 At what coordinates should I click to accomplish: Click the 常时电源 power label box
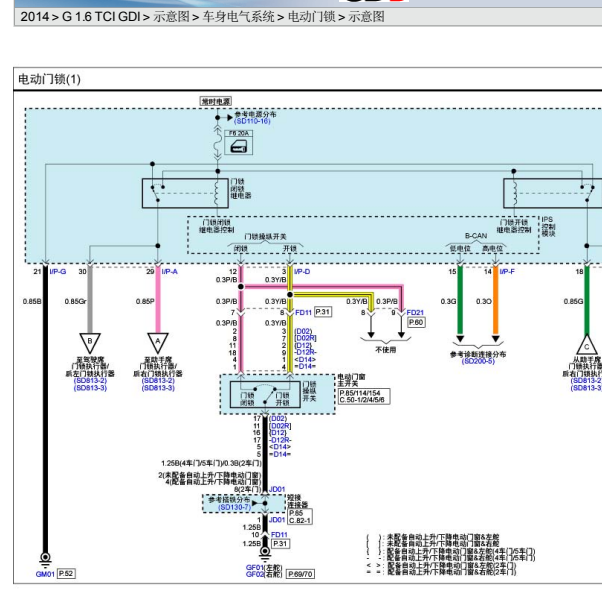click(x=216, y=101)
